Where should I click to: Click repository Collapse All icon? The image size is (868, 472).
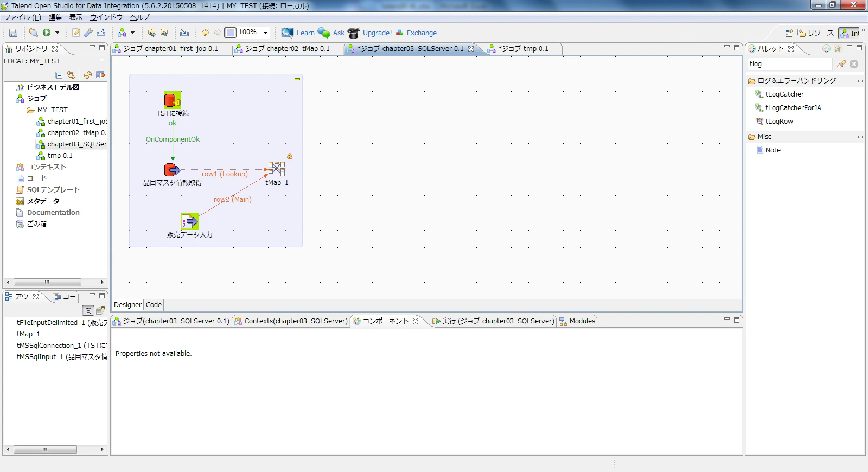click(59, 75)
